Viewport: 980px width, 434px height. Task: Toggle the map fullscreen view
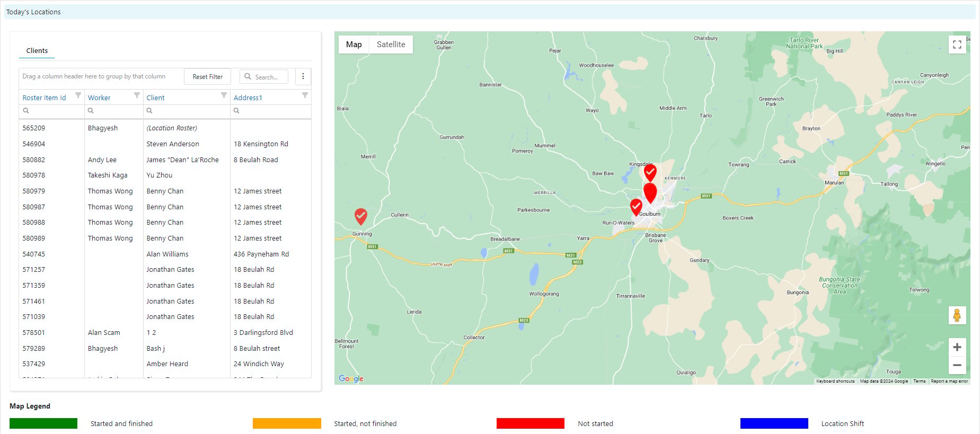[957, 45]
